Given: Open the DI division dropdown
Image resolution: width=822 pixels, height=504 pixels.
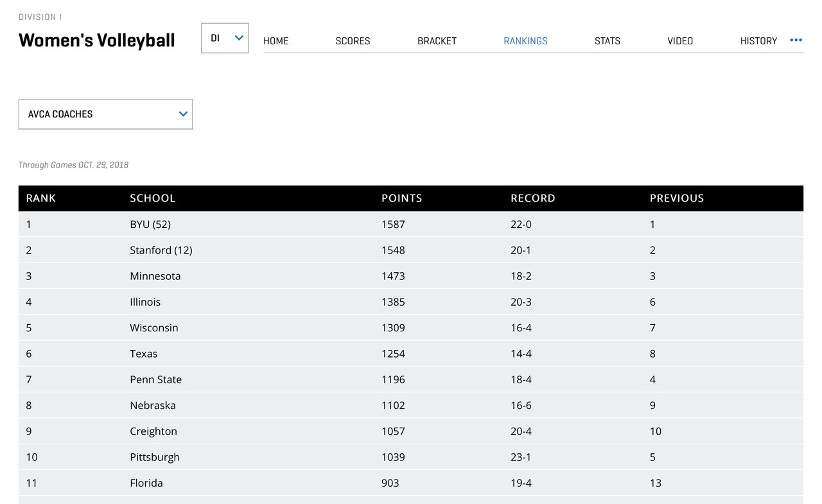Looking at the screenshot, I should [x=225, y=38].
